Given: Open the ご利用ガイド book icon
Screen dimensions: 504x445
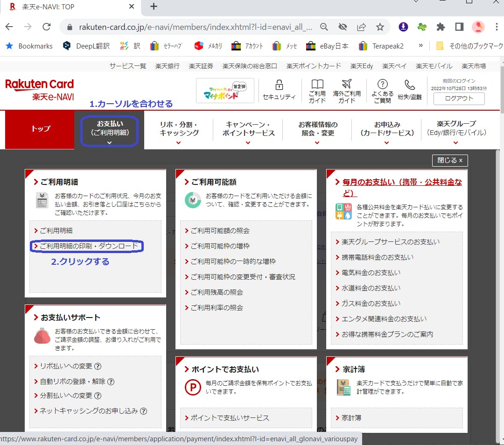Looking at the screenshot, I should (317, 92).
